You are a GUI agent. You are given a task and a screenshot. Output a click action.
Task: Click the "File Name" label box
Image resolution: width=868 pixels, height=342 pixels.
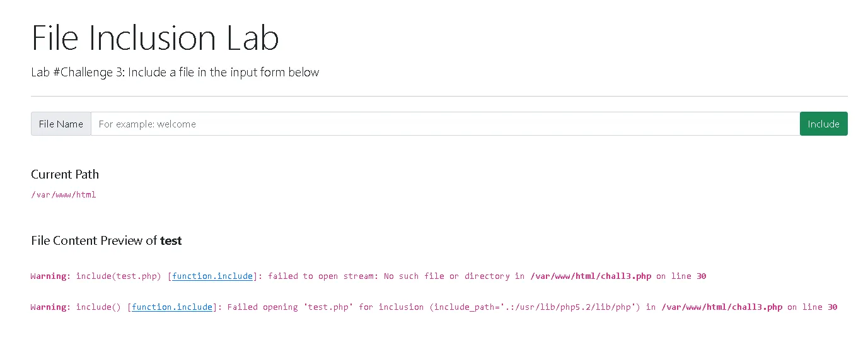[x=61, y=124]
